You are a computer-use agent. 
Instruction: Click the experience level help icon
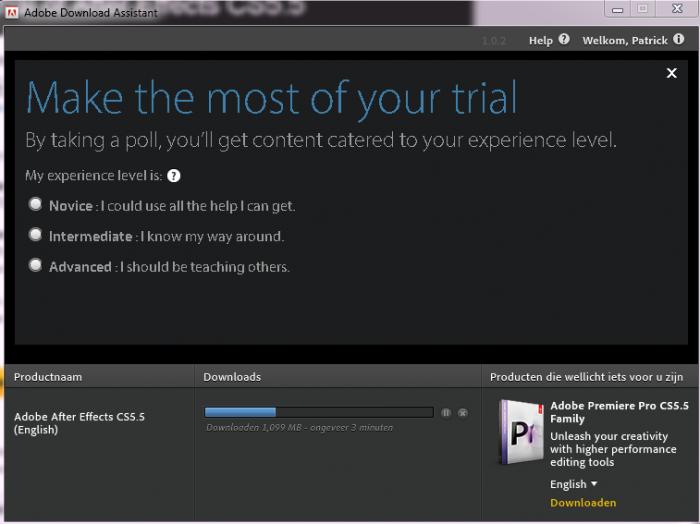pos(174,175)
